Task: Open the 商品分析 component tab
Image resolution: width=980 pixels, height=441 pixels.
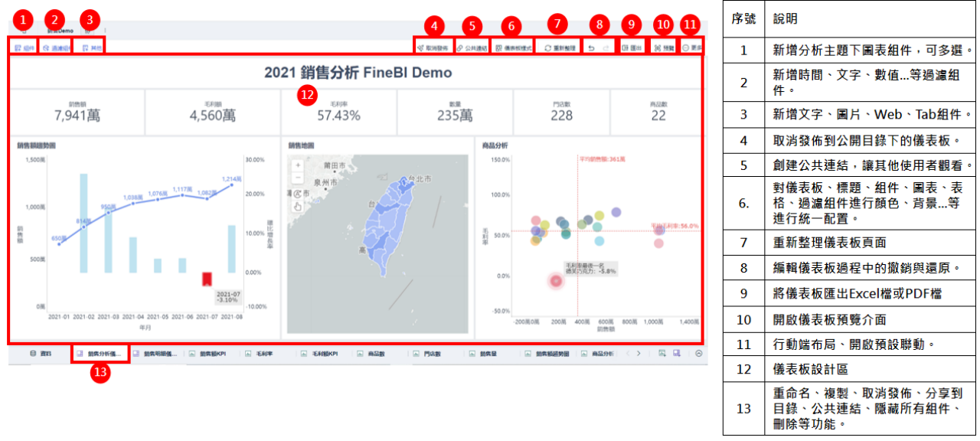Action: pyautogui.click(x=598, y=354)
